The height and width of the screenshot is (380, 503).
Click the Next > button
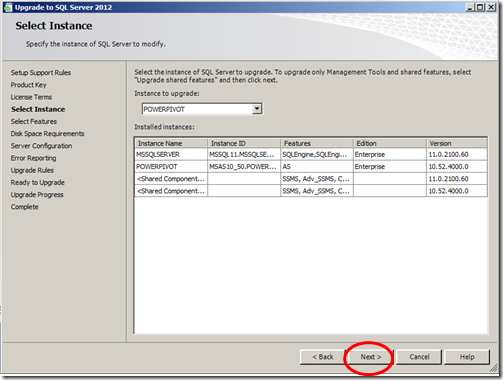point(370,357)
